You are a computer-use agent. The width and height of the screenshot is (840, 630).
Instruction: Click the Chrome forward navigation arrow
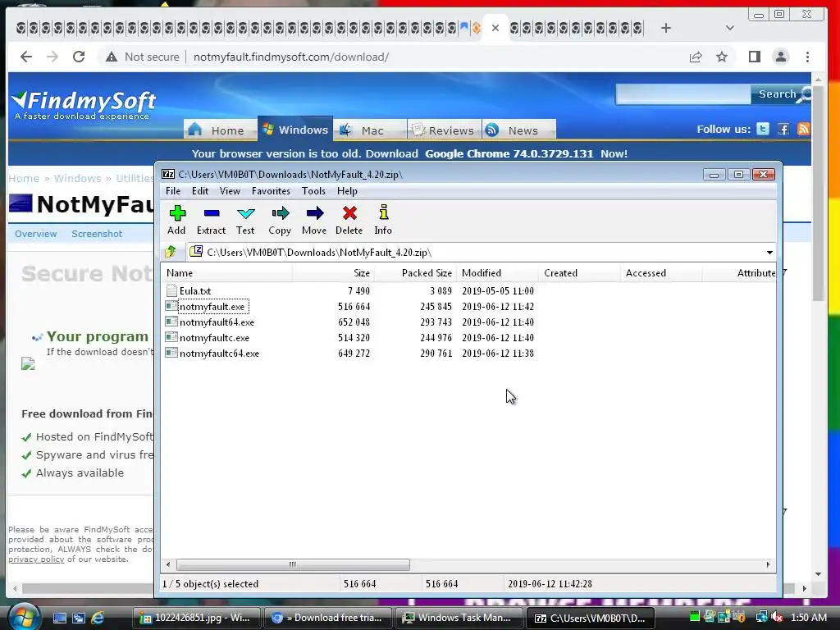coord(52,57)
